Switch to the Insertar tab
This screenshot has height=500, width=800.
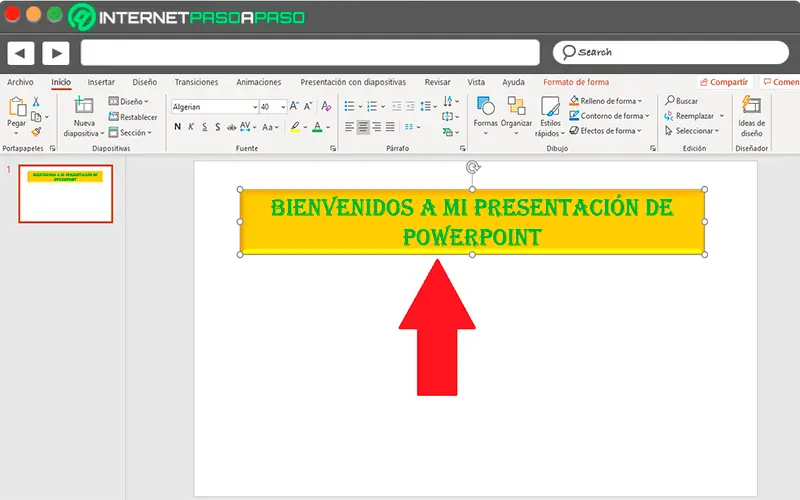(101, 82)
